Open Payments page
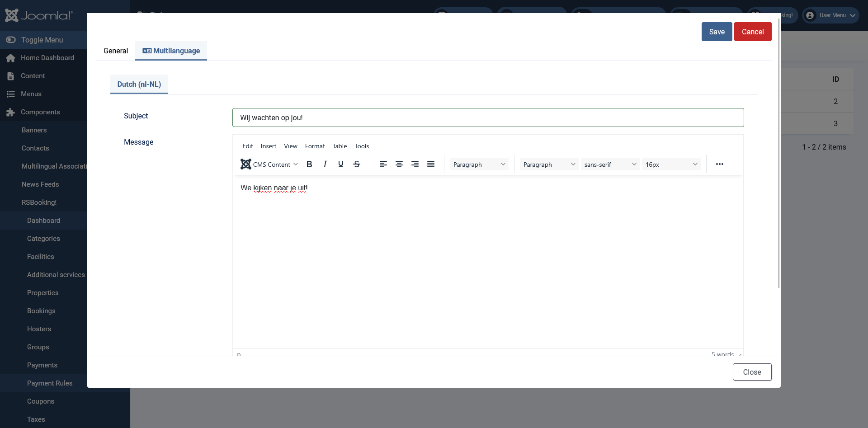 [43, 365]
